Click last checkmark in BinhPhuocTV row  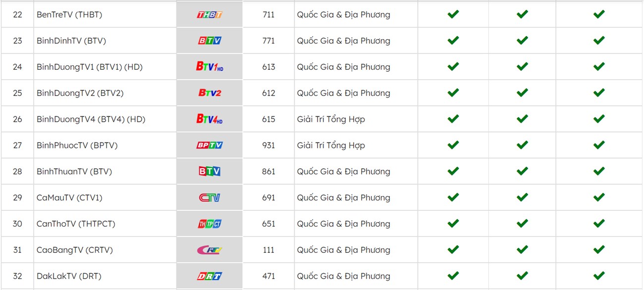[599, 145]
